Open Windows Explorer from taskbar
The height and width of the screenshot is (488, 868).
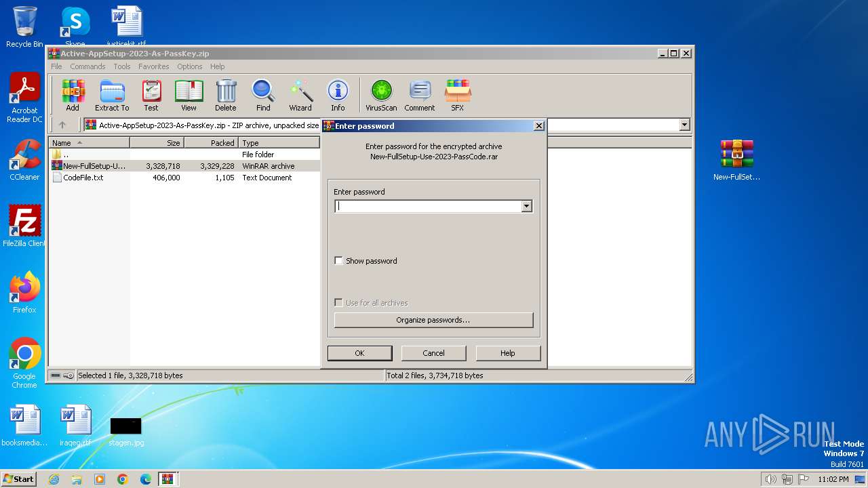[77, 479]
